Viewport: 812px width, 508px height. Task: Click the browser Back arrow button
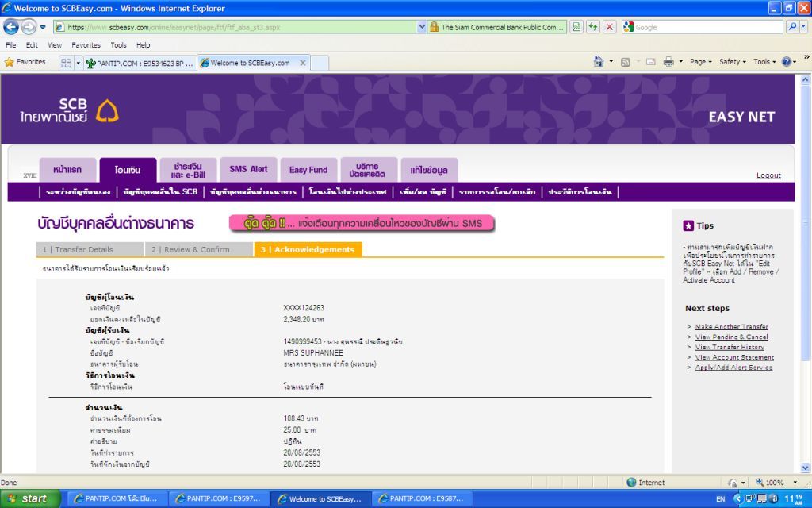point(11,26)
